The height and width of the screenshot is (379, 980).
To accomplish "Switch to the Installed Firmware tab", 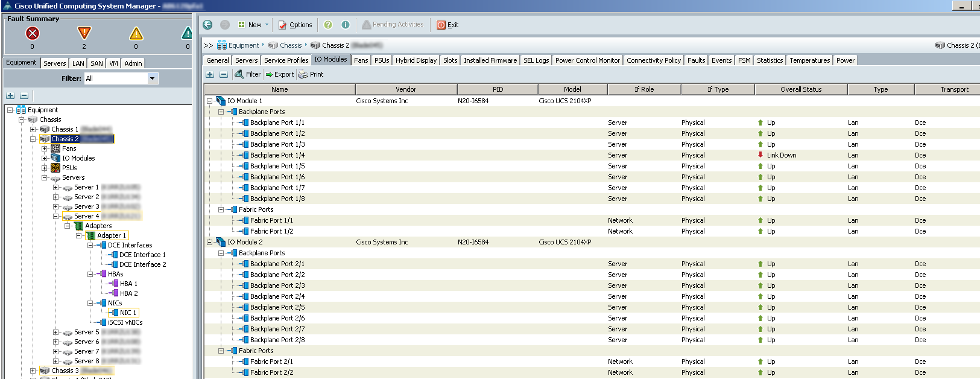I will coord(490,60).
